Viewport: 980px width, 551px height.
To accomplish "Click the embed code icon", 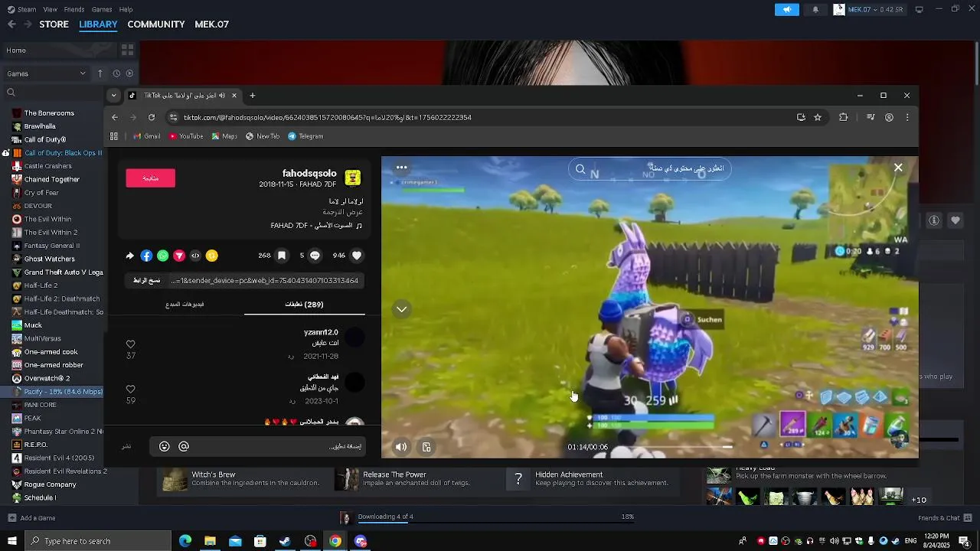I will click(x=195, y=256).
